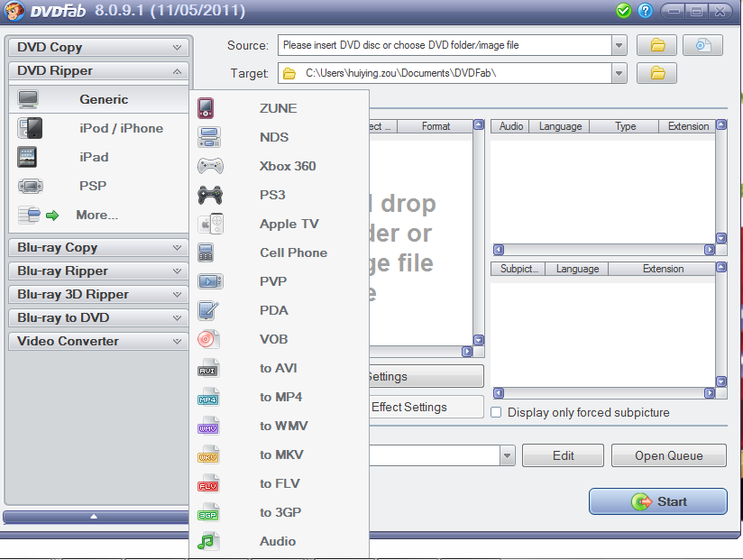Click the blue help question icon
Image resolution: width=743 pixels, height=560 pixels.
(645, 11)
